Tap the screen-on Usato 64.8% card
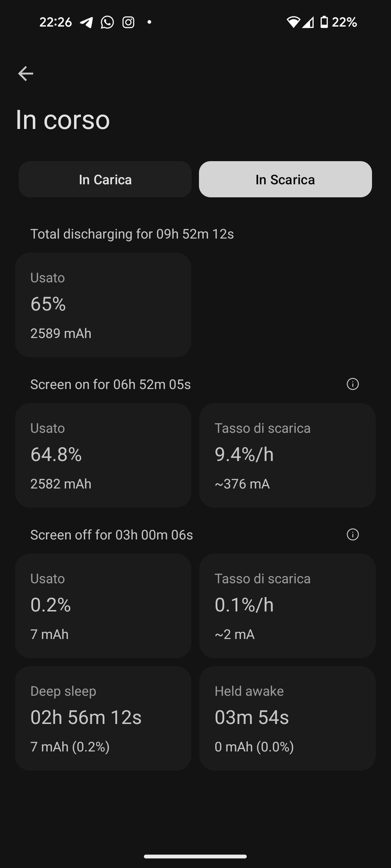The height and width of the screenshot is (868, 391). pos(103,455)
